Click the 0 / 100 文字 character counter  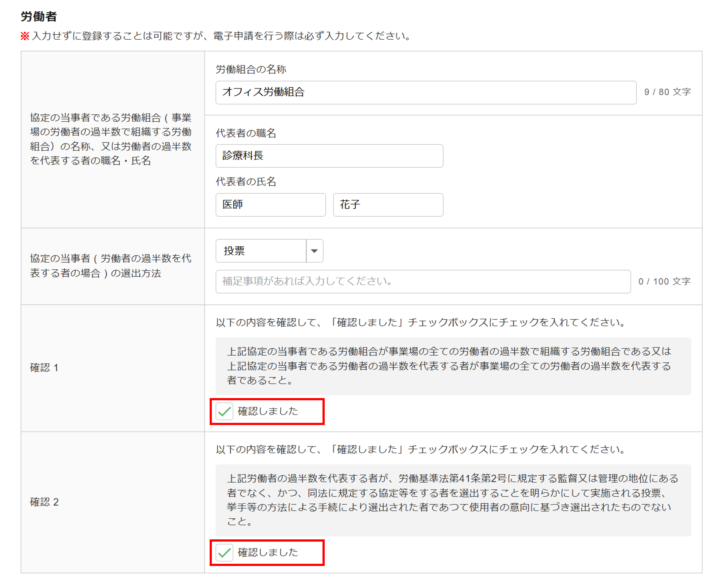(664, 282)
